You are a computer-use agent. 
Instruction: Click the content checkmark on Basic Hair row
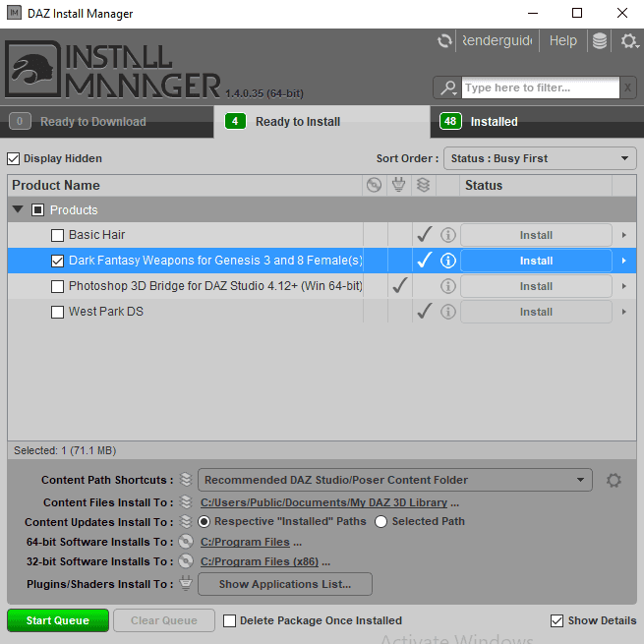point(425,234)
